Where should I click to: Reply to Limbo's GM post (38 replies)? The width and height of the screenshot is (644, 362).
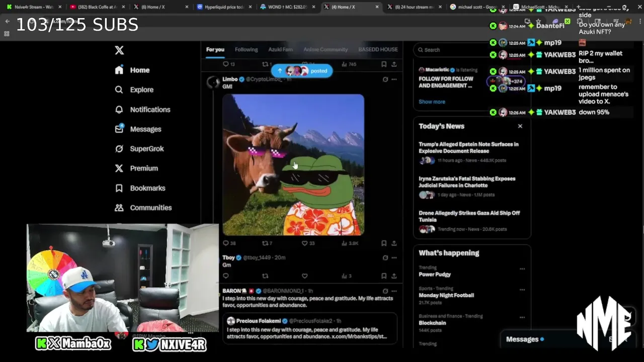(229, 243)
